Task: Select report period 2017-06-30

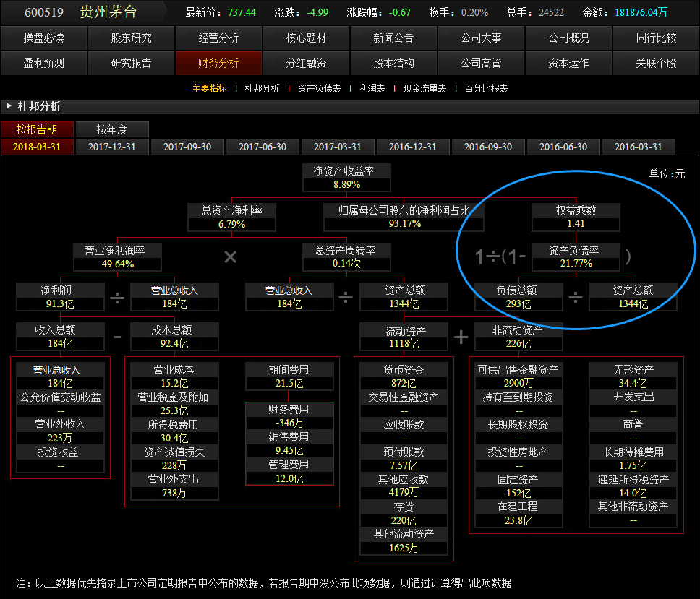Action: coord(262,147)
